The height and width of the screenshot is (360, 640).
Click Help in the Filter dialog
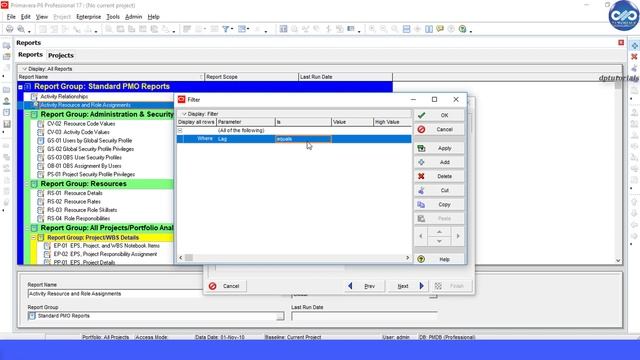439,259
